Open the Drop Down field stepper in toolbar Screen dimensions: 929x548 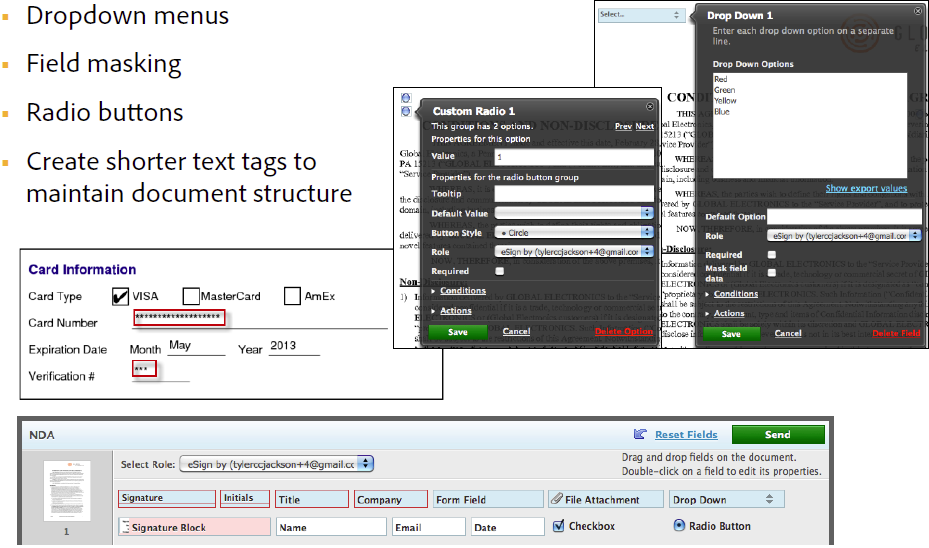pos(769,499)
